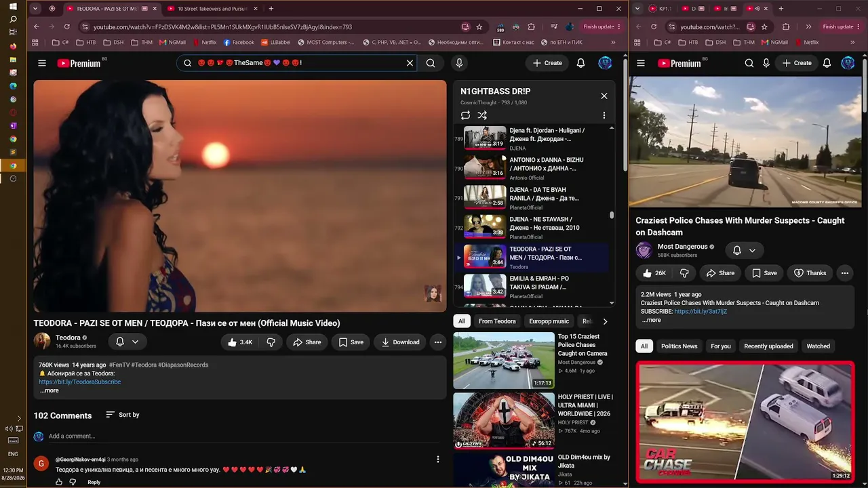The height and width of the screenshot is (488, 868).
Task: Open more actions for police chases video
Action: pos(845,273)
